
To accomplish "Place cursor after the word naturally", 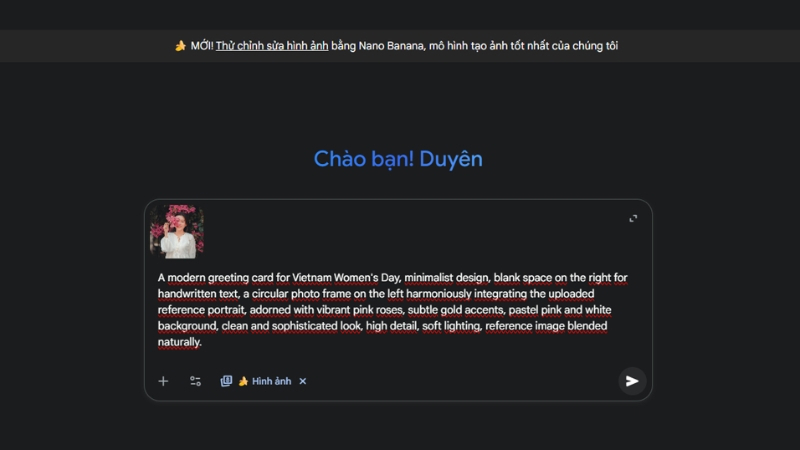I will pos(202,342).
